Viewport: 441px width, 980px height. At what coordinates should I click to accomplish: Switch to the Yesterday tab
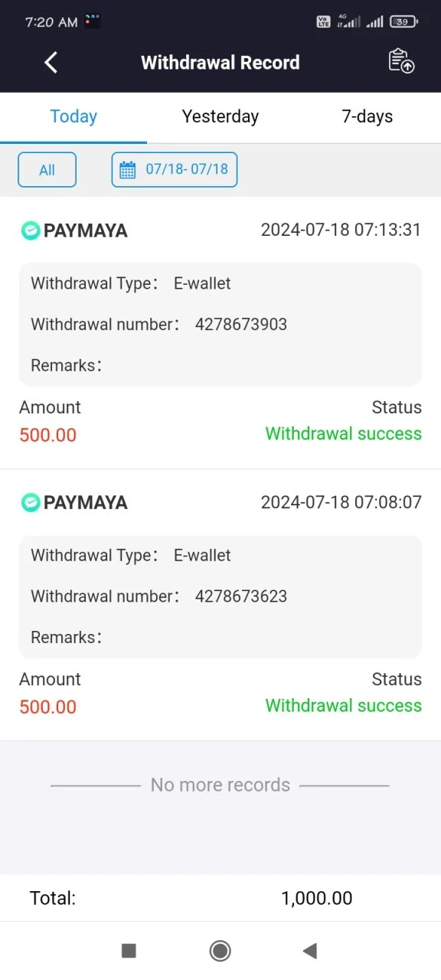(220, 117)
